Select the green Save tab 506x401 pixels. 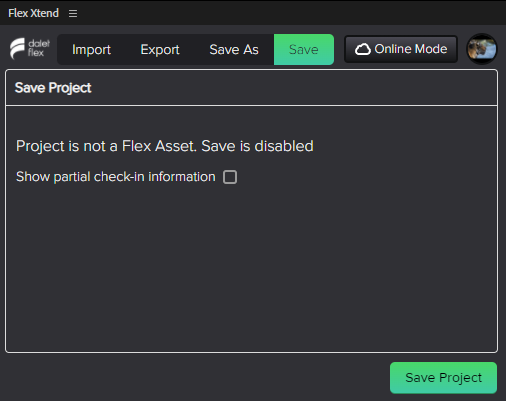[304, 49]
